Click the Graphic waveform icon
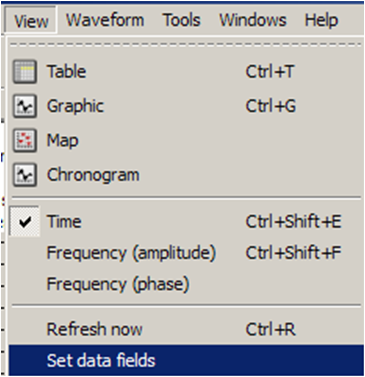The width and height of the screenshot is (365, 377). point(25,106)
